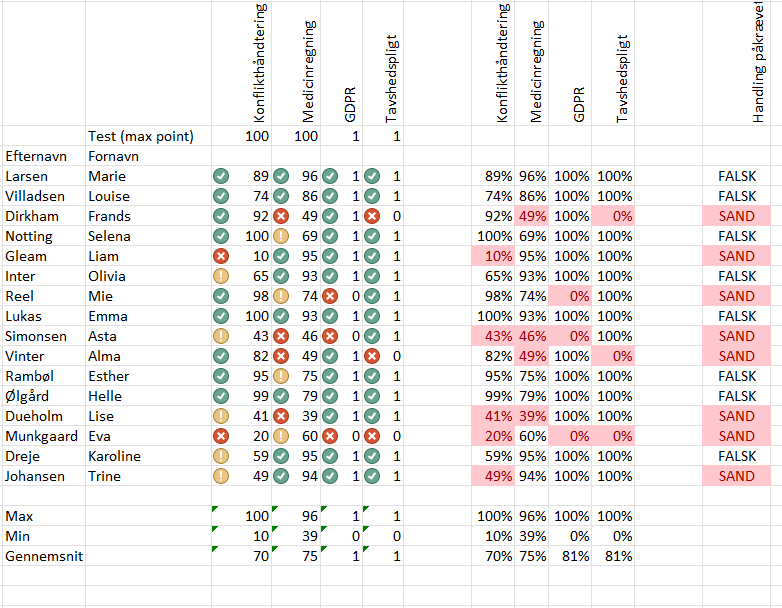Viewport: 782px width, 608px height.
Task: Click red cross icon beside Eva's Konflikthåndtering 20
Action: click(x=221, y=436)
